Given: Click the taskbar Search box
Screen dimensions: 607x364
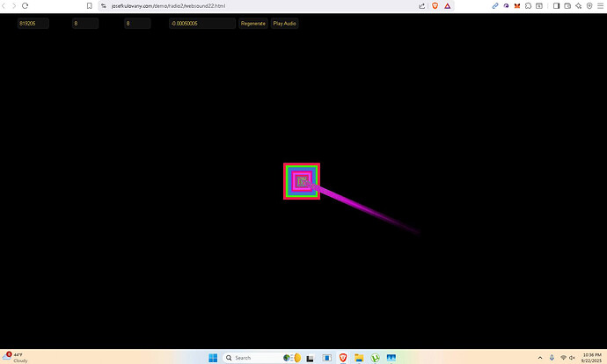Looking at the screenshot, I should [x=251, y=358].
